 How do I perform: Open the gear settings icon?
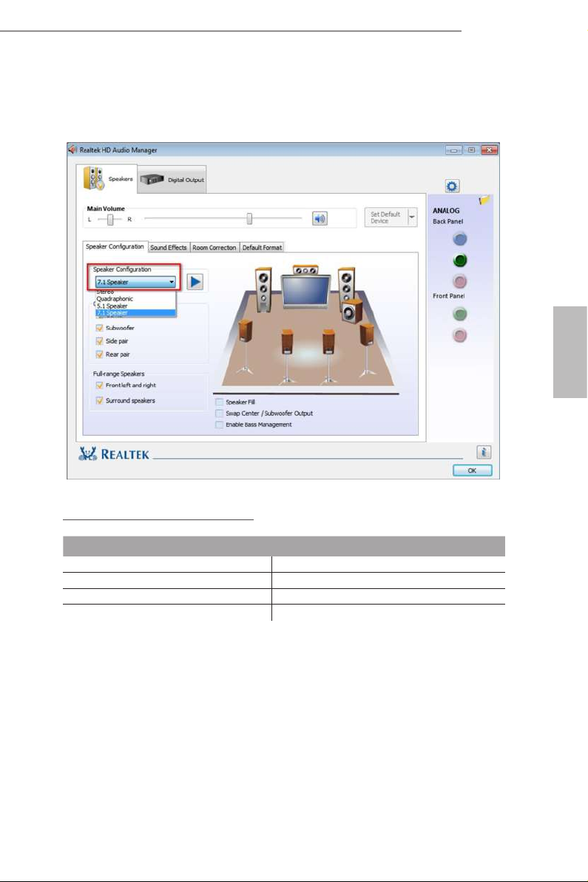point(452,186)
